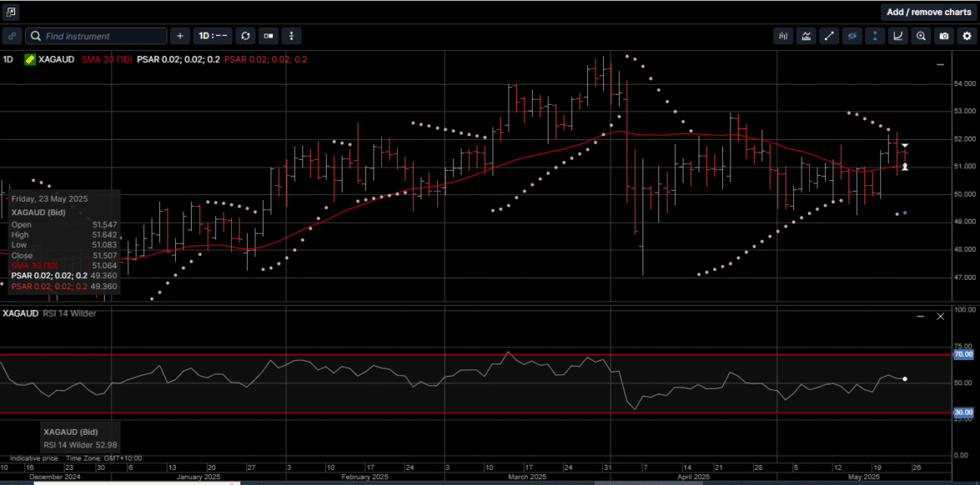Open the 1D timeframe dropdown
The height and width of the screenshot is (485, 980).
213,36
